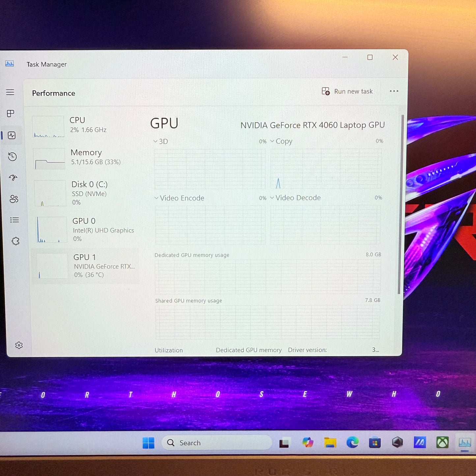Click the Run new task button

[x=347, y=91]
